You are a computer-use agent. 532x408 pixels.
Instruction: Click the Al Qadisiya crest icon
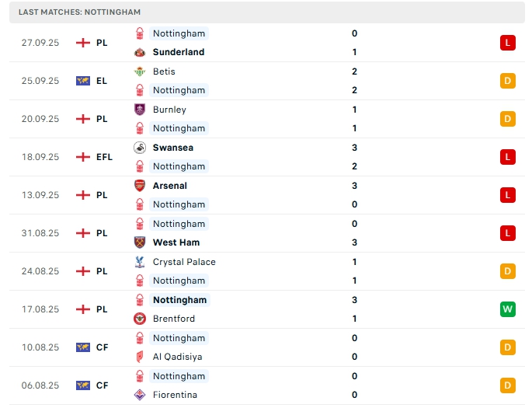(x=140, y=357)
